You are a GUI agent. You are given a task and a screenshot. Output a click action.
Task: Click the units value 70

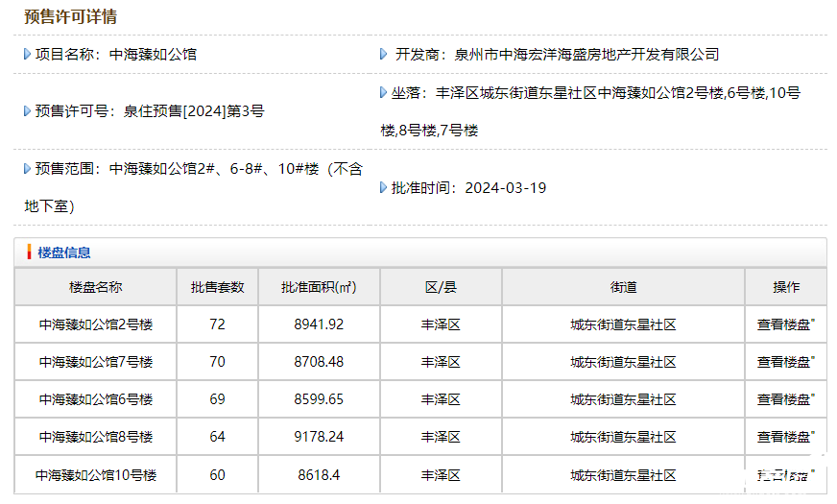click(217, 362)
